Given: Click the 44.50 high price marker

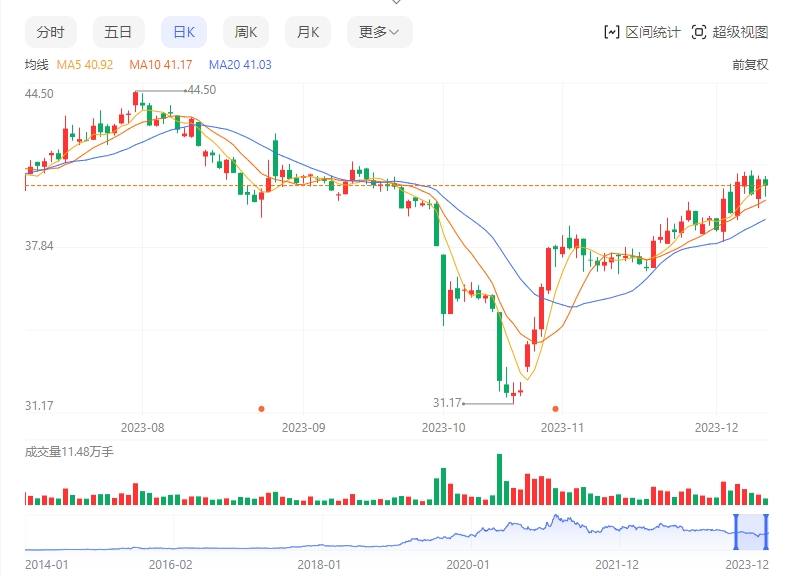Looking at the screenshot, I should point(201,90).
